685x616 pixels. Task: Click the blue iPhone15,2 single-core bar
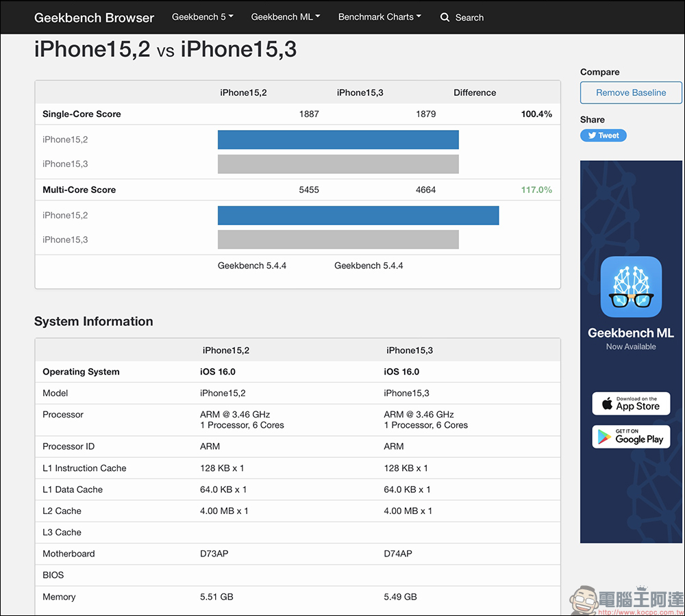[338, 140]
